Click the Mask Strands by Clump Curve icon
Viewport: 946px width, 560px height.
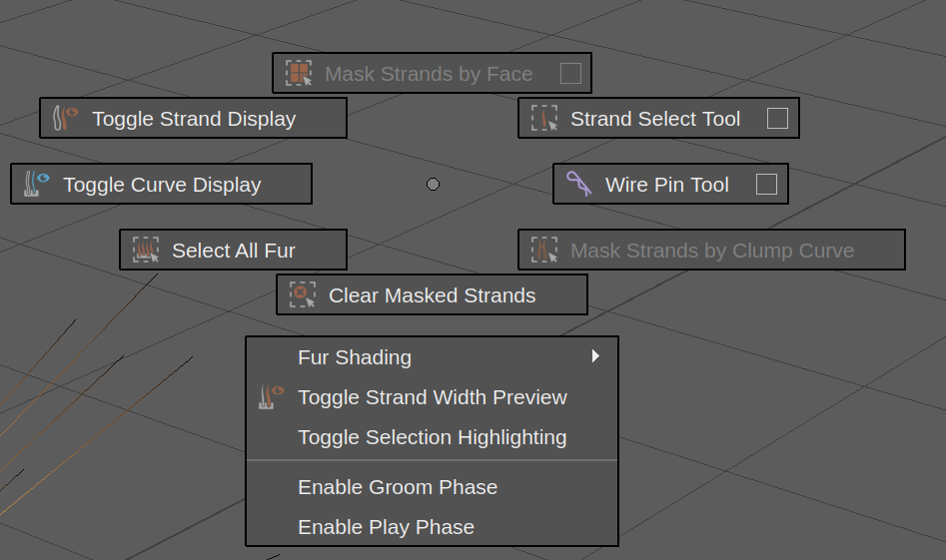coord(544,250)
